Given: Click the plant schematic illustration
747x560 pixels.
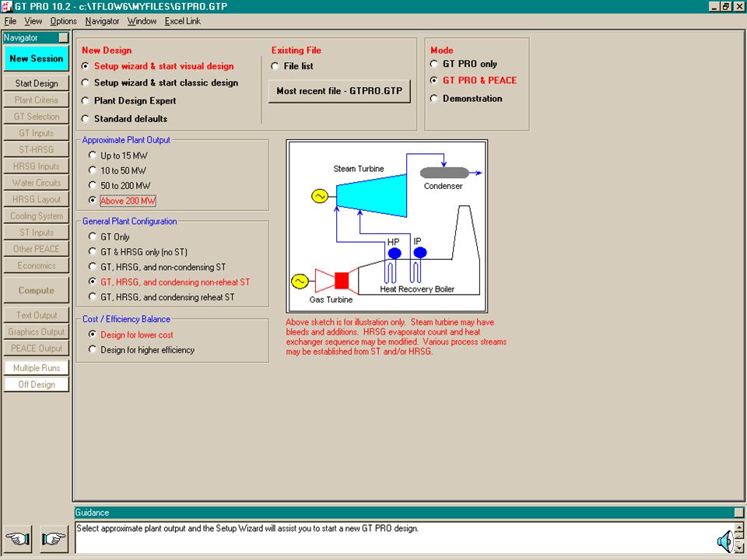Looking at the screenshot, I should pos(387,226).
